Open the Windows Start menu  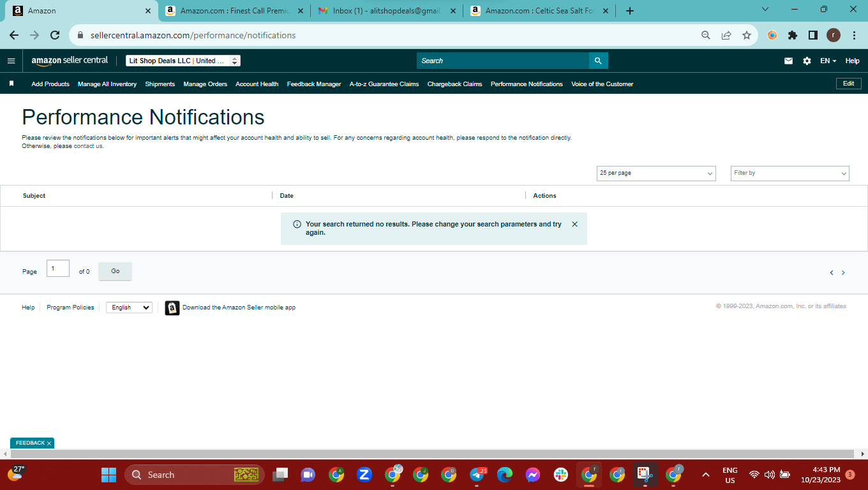109,475
